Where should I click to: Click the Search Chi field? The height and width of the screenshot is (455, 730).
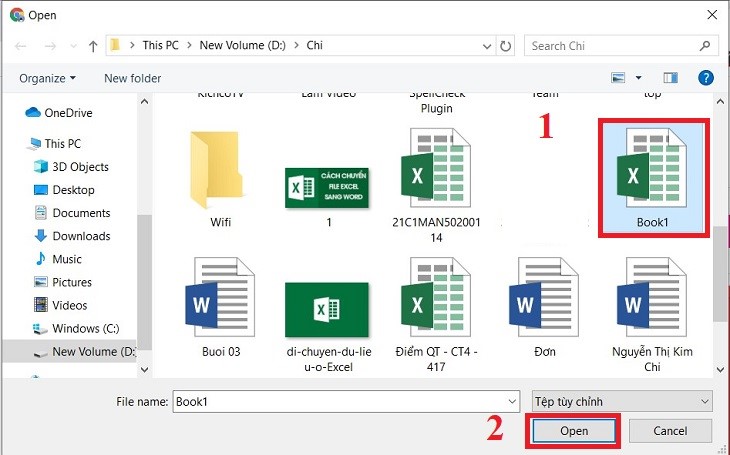click(x=615, y=46)
